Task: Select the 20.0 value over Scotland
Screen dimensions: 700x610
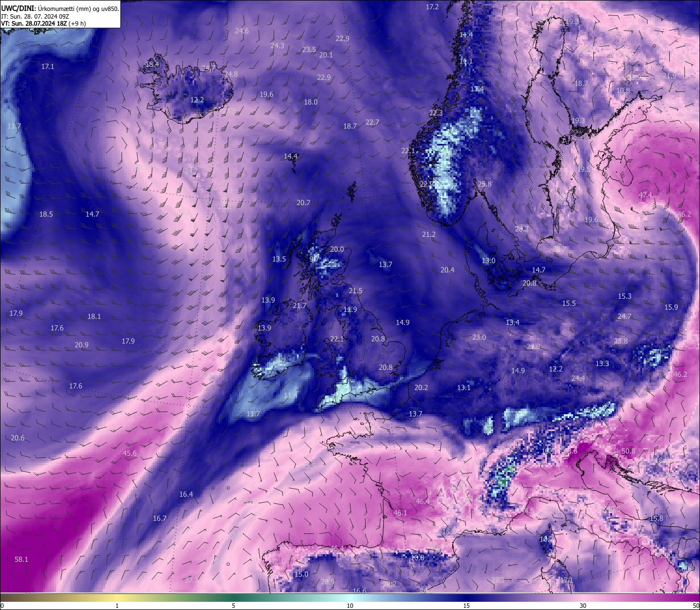Action: click(x=337, y=249)
